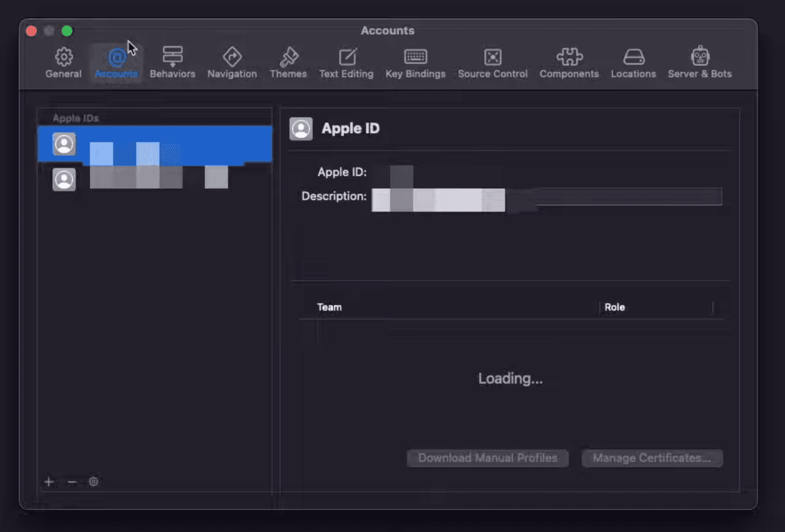Add a new Apple ID account
Screen dimensions: 785x532
[49, 482]
